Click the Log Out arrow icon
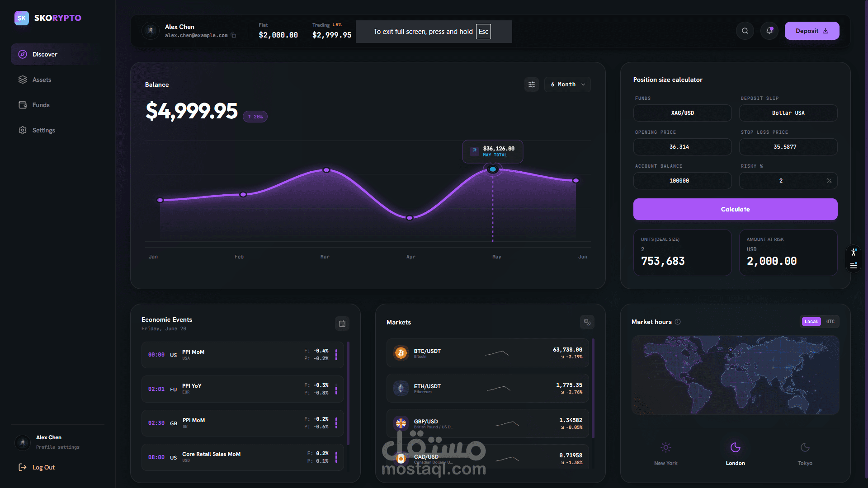The image size is (868, 488). 23,467
